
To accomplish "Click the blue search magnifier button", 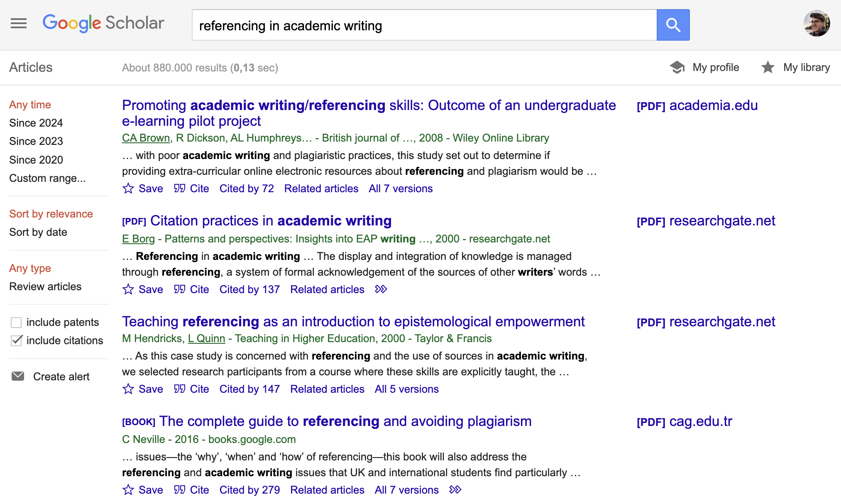I will point(673,25).
